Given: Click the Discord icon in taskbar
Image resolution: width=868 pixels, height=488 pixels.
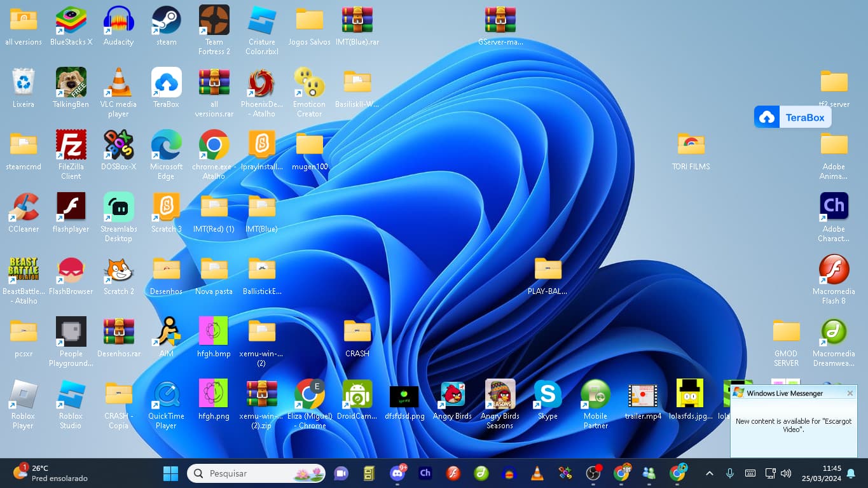Looking at the screenshot, I should pos(398,473).
